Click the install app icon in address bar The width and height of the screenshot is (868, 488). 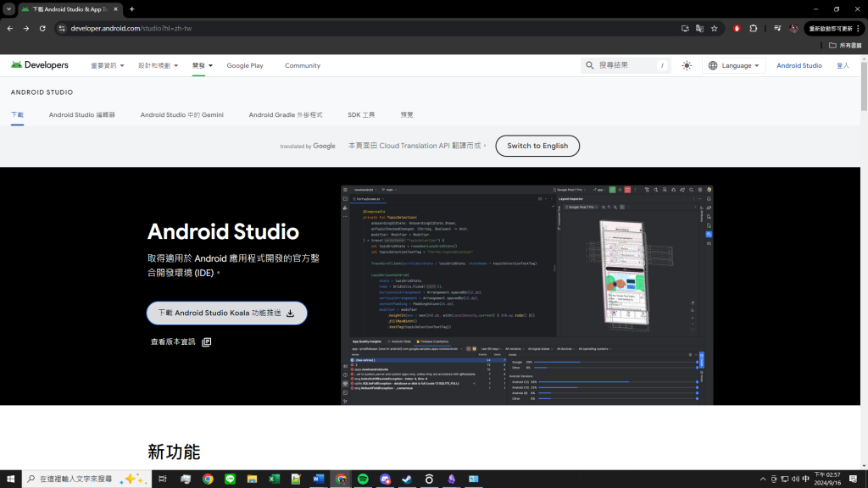pyautogui.click(x=685, y=28)
